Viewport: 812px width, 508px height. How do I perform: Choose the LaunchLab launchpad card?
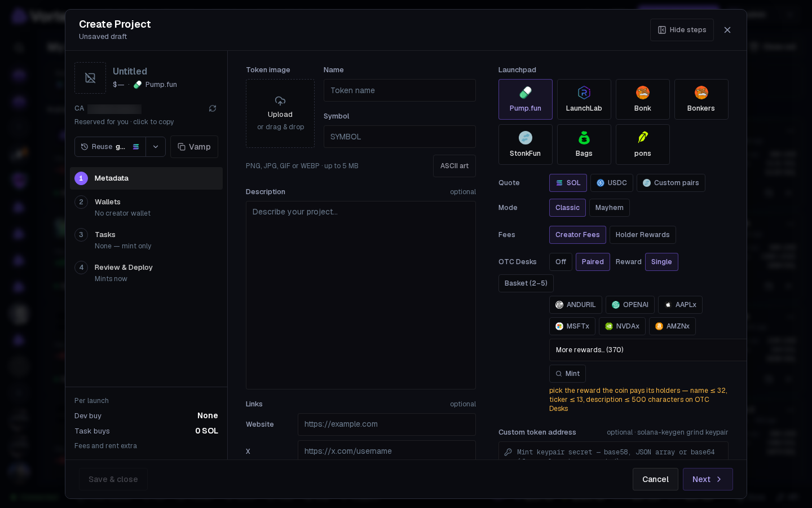(584, 99)
